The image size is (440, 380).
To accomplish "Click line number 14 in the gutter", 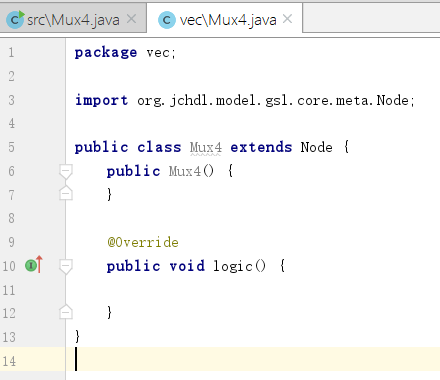I will (9, 361).
